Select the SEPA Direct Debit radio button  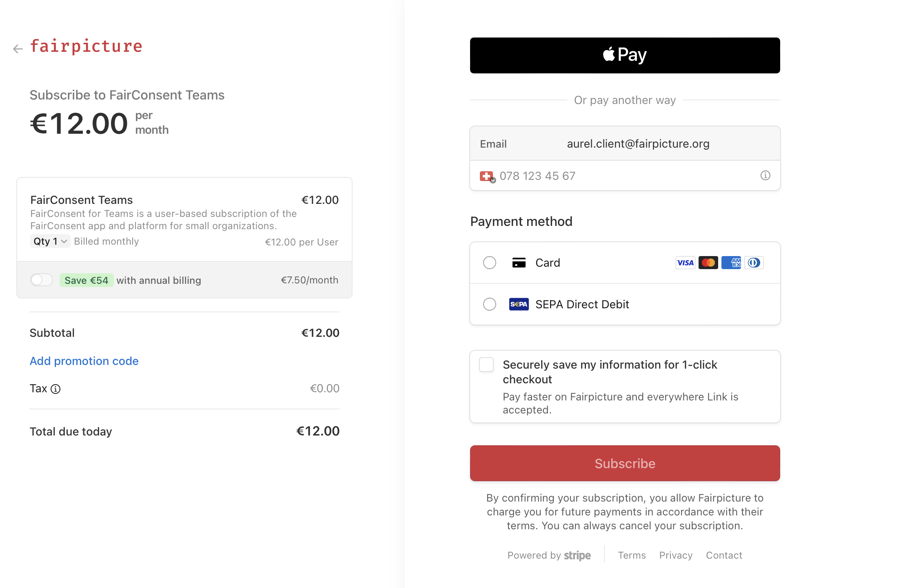pyautogui.click(x=490, y=304)
